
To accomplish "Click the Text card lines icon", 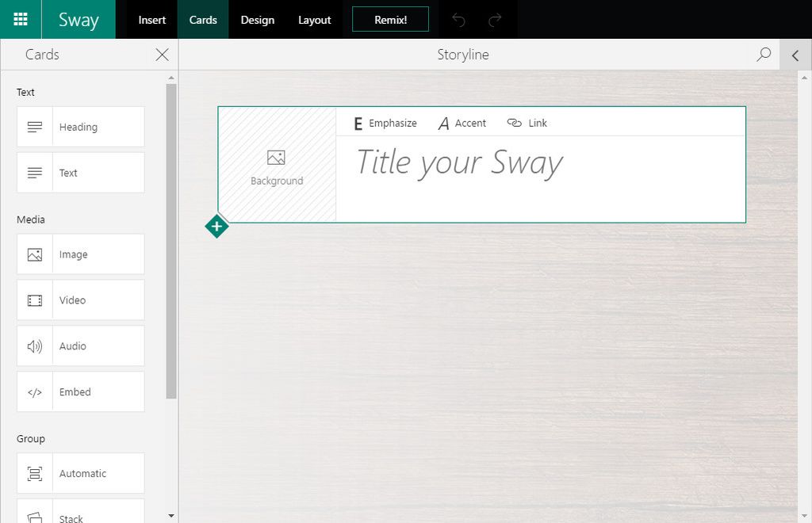I will pos(35,173).
